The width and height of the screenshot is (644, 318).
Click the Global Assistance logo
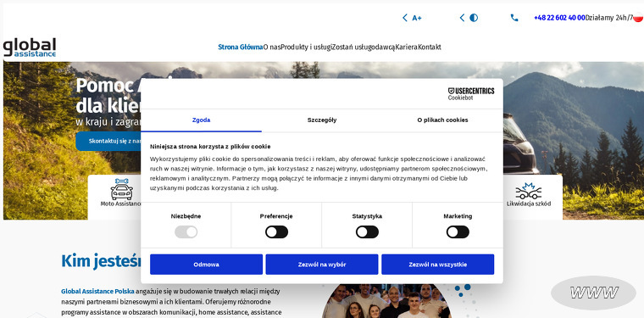(x=30, y=47)
